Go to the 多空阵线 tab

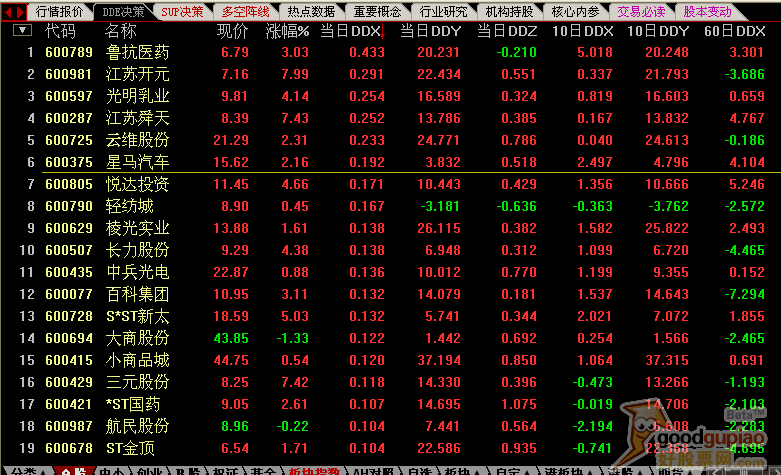click(x=246, y=11)
